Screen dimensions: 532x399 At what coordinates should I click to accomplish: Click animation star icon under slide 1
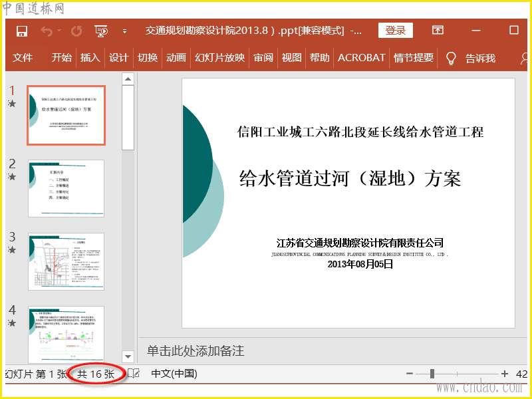12,104
